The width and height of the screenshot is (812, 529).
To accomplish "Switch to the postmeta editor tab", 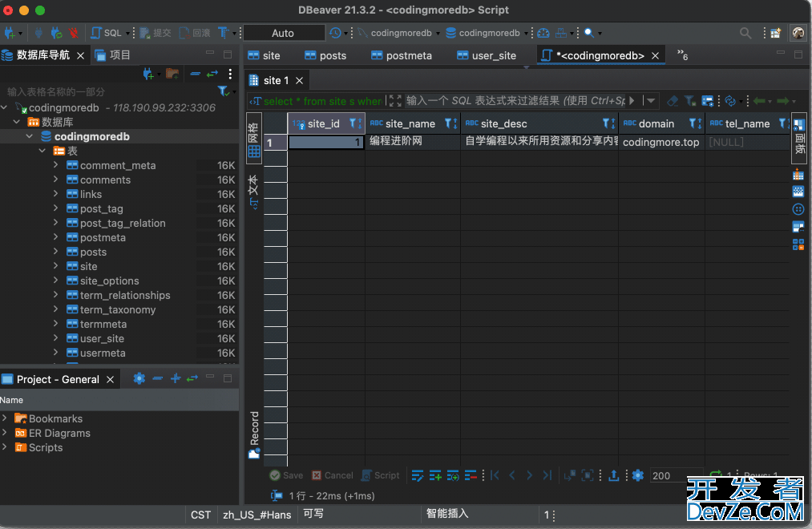I will [402, 55].
